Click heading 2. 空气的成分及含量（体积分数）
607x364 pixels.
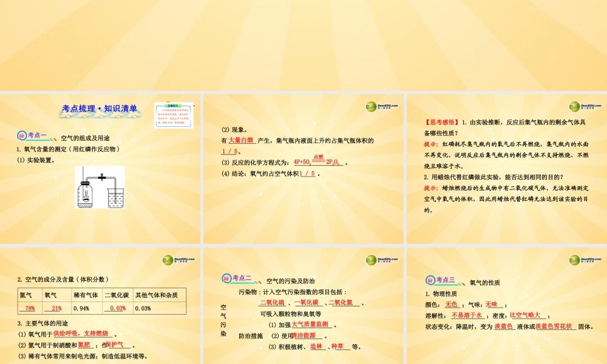63,279
